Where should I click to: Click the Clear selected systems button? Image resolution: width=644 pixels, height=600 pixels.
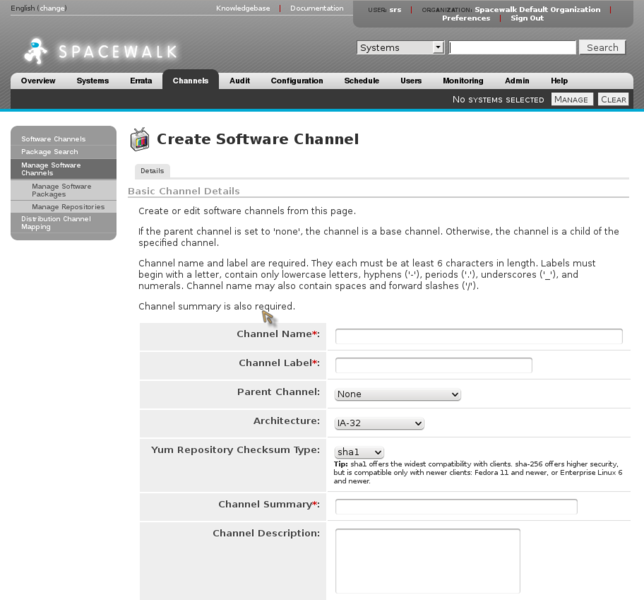613,99
